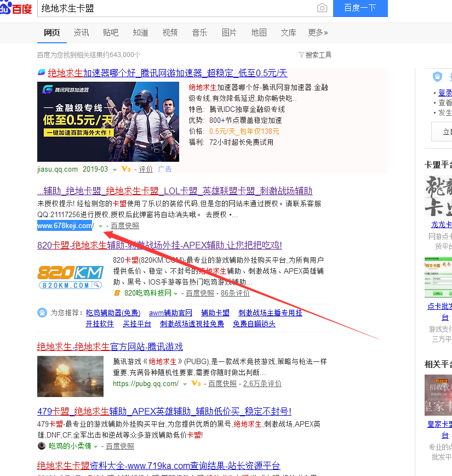Click the avatar icon beside 吃鸡的小柔情
This screenshot has width=452, height=476.
[x=42, y=446]
